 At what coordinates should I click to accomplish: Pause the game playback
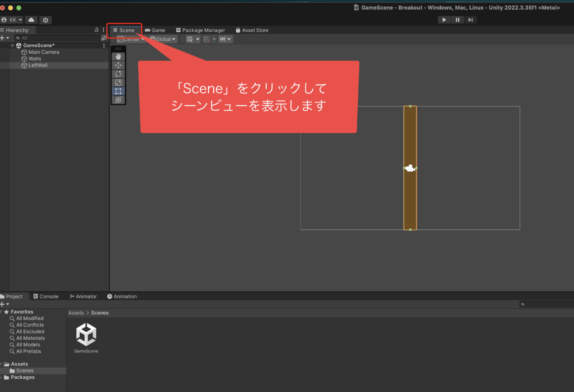tap(457, 20)
